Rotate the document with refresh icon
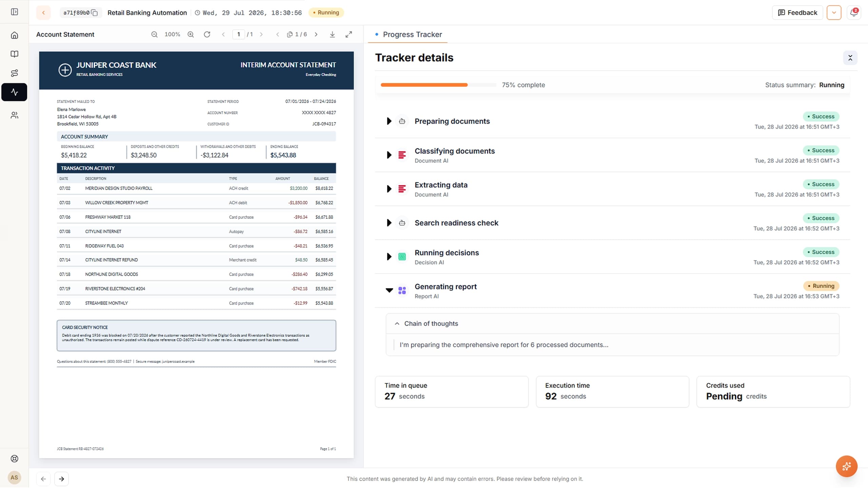The image size is (868, 498). (x=207, y=34)
